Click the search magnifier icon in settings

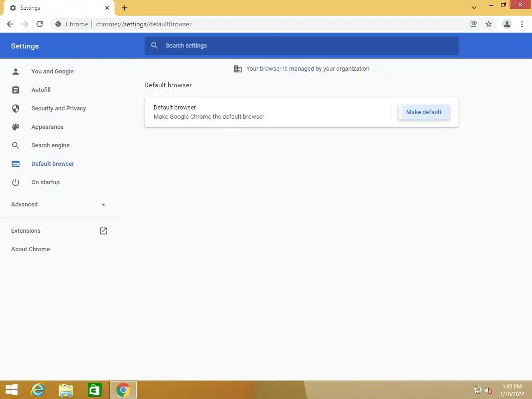click(154, 45)
